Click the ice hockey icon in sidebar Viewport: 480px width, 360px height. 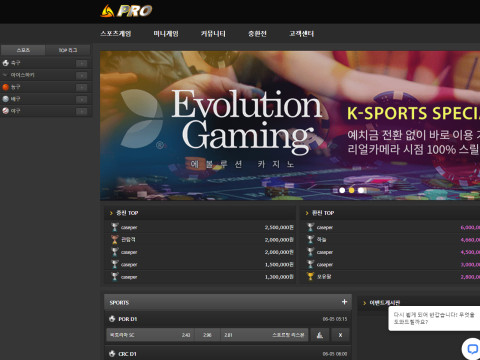click(5, 75)
